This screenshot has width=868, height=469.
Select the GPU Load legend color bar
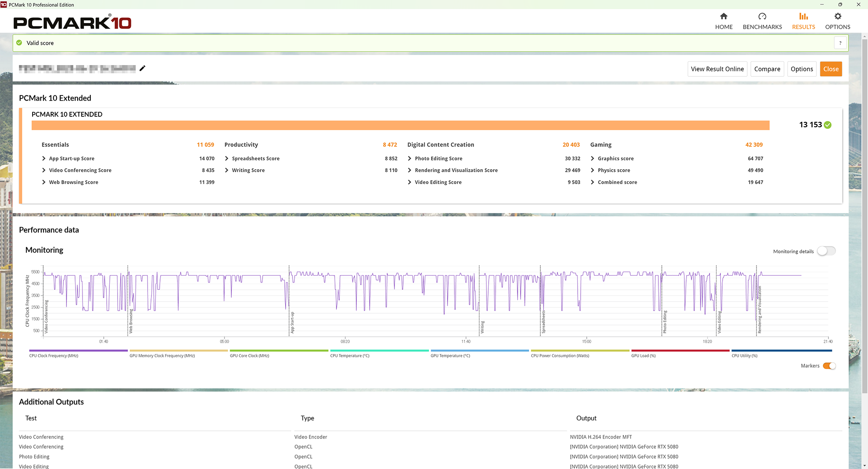click(x=680, y=351)
